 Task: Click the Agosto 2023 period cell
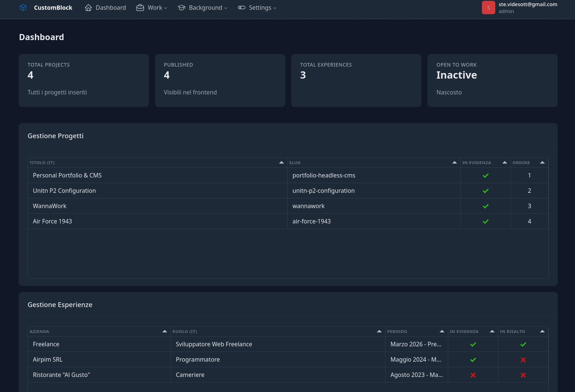[x=416, y=375]
